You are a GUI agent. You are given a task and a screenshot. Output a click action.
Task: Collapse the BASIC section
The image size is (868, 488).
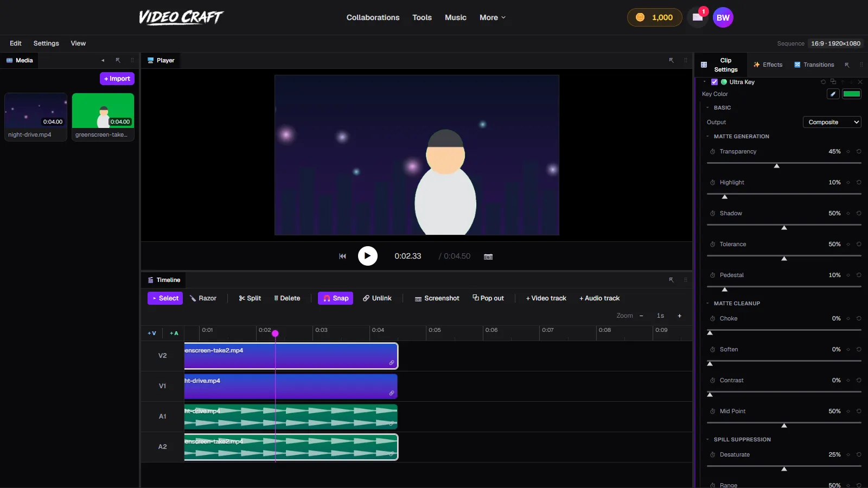coord(708,108)
